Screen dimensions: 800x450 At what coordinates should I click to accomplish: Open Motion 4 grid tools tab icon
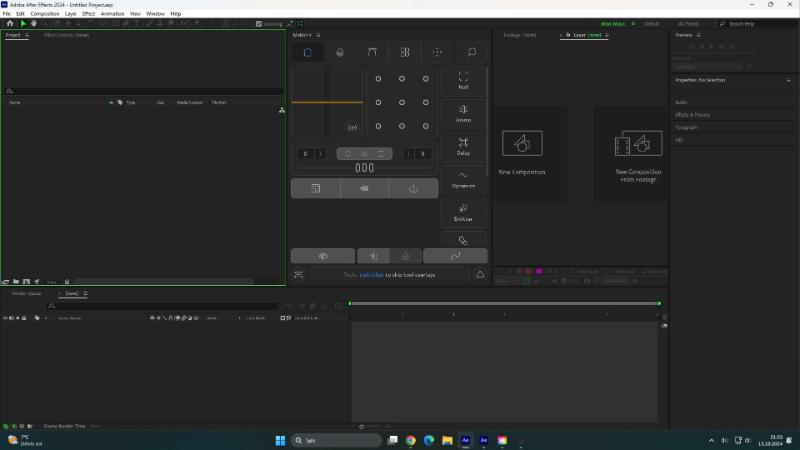[405, 52]
